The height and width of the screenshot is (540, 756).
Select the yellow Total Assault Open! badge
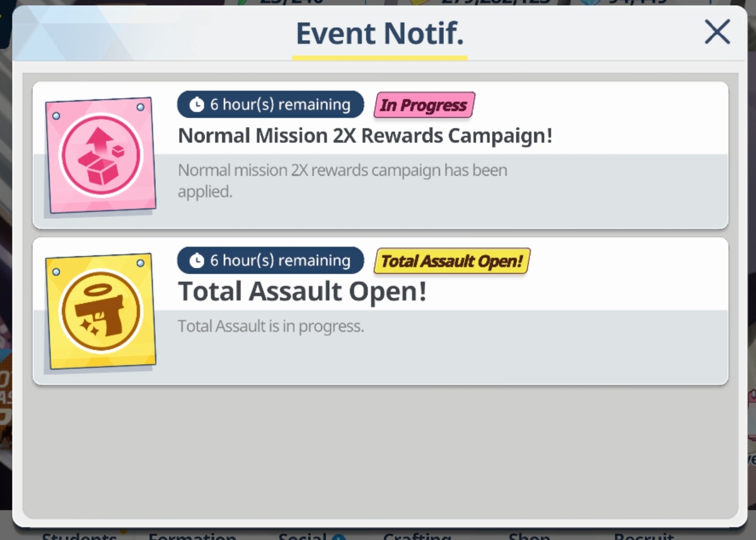pos(452,261)
